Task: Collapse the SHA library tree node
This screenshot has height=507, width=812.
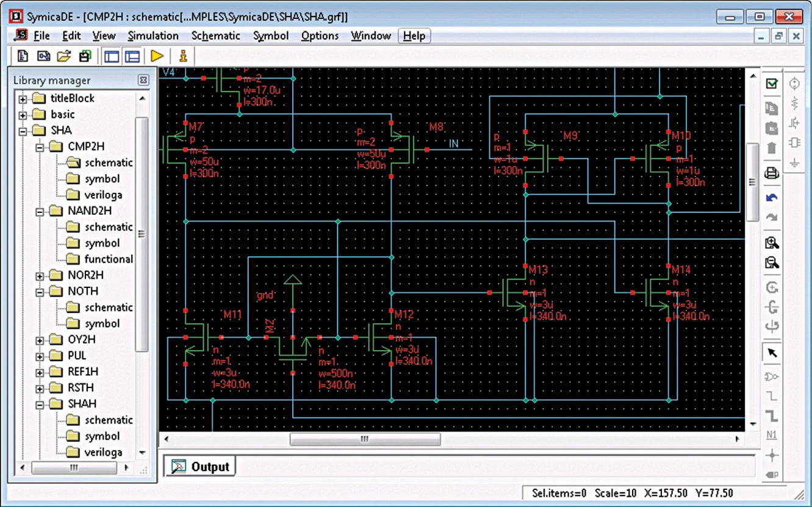Action: (x=23, y=131)
